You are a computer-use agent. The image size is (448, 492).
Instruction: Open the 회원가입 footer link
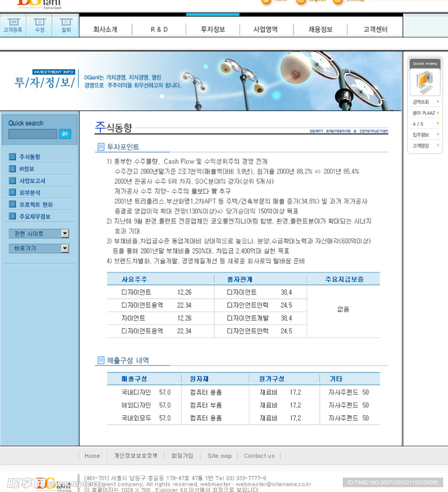pyautogui.click(x=182, y=455)
